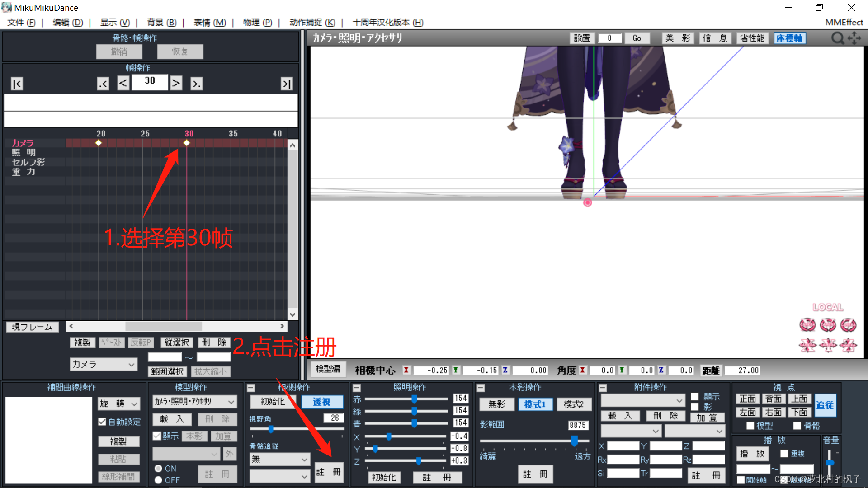Click the 正面 viewpoint button
The height and width of the screenshot is (488, 868).
pyautogui.click(x=748, y=399)
